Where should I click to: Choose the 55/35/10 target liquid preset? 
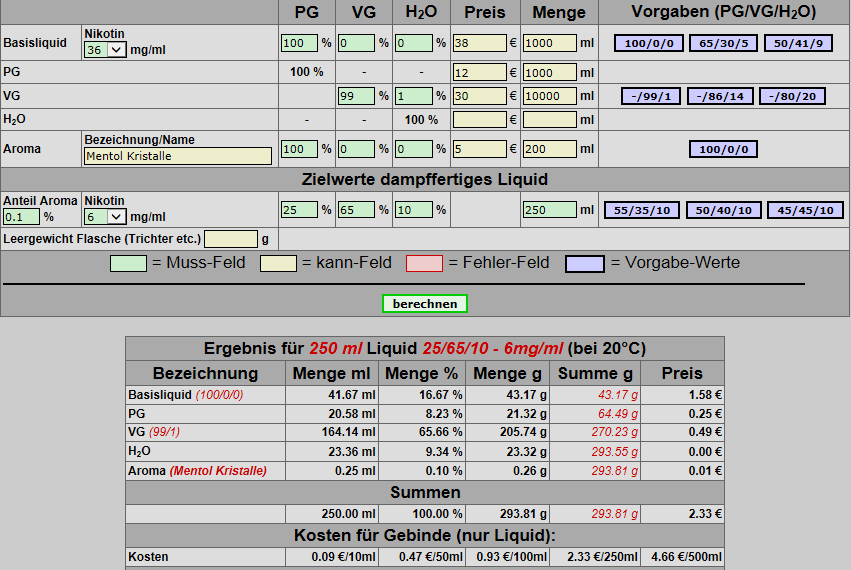[640, 210]
